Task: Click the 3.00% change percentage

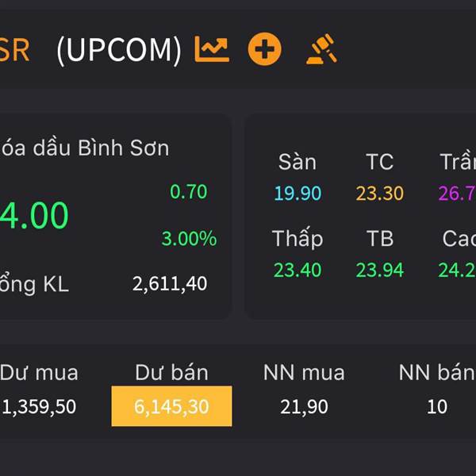Action: click(x=189, y=238)
